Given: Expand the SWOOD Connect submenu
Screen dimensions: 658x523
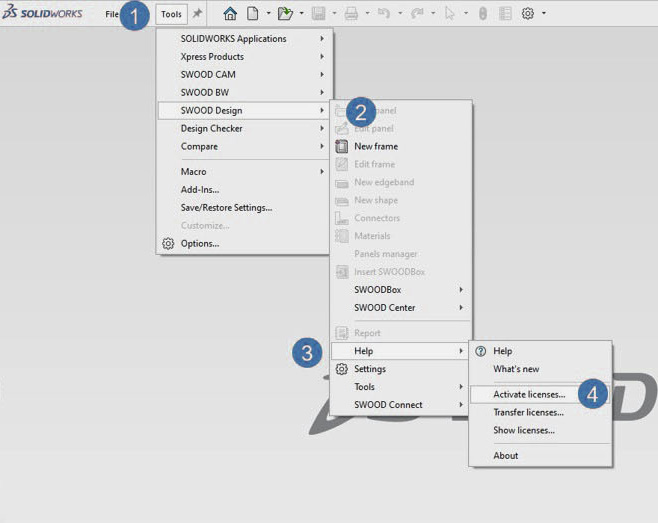Looking at the screenshot, I should [388, 405].
